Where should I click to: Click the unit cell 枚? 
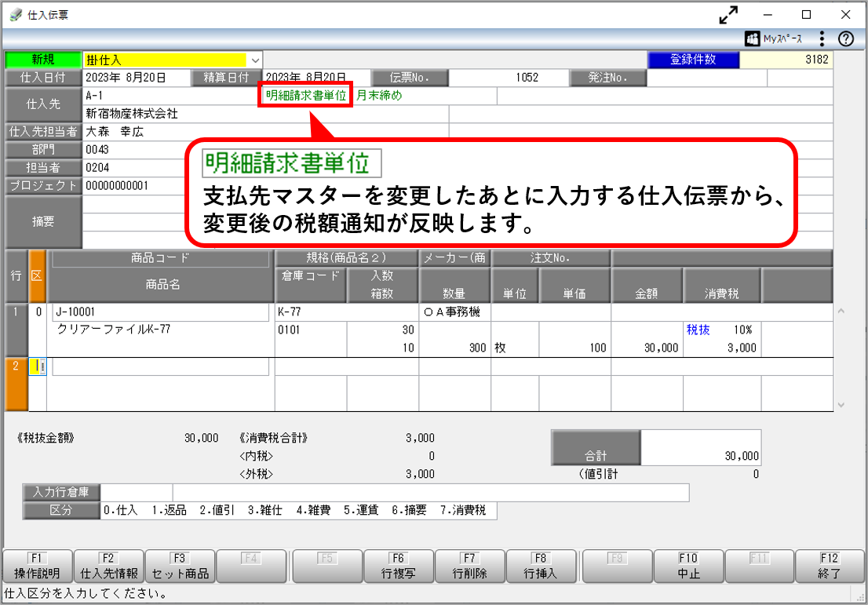tap(515, 348)
